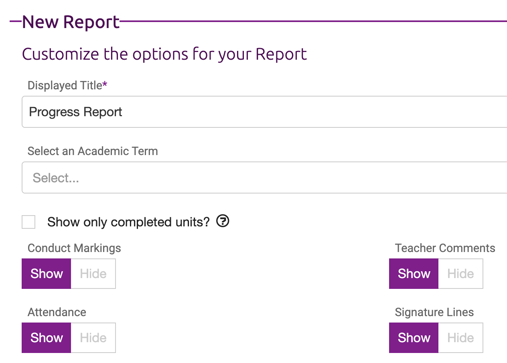This screenshot has width=507, height=363.
Task: Set Attendance to Show
Action: point(47,338)
